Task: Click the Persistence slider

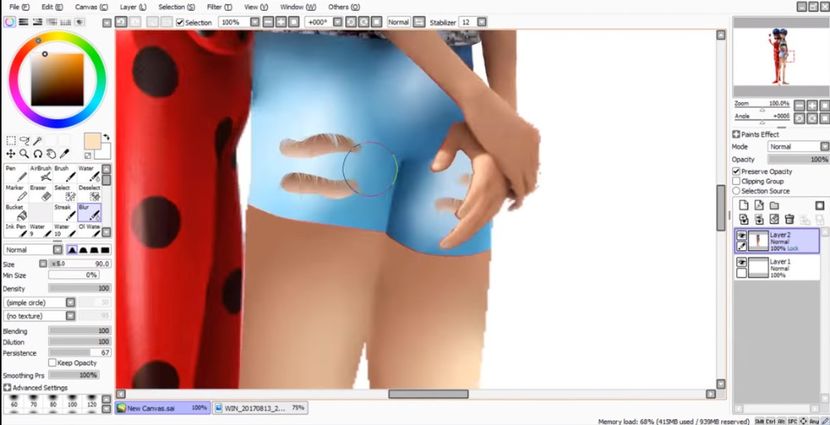Action: pos(79,352)
